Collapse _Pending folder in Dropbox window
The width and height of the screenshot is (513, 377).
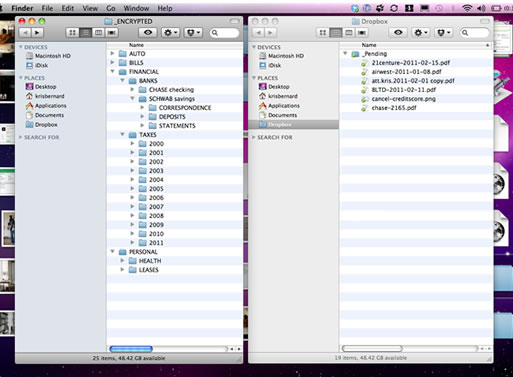pos(345,53)
